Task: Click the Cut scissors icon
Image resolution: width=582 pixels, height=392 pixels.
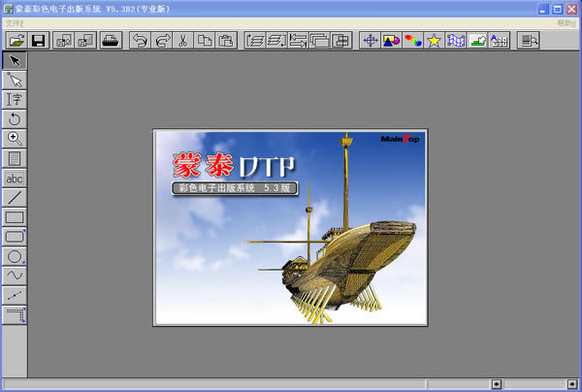Action: pos(181,40)
